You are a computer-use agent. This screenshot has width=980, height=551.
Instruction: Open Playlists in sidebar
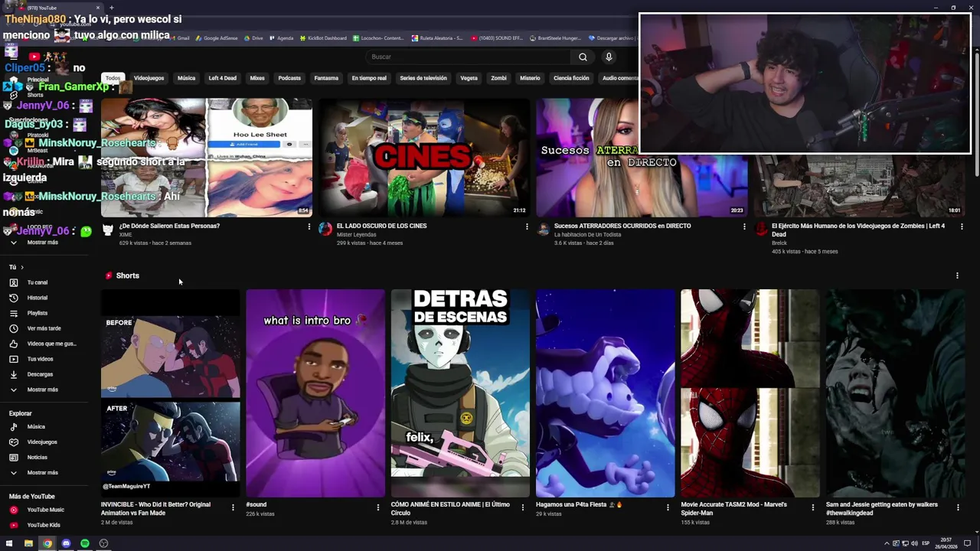(x=37, y=313)
